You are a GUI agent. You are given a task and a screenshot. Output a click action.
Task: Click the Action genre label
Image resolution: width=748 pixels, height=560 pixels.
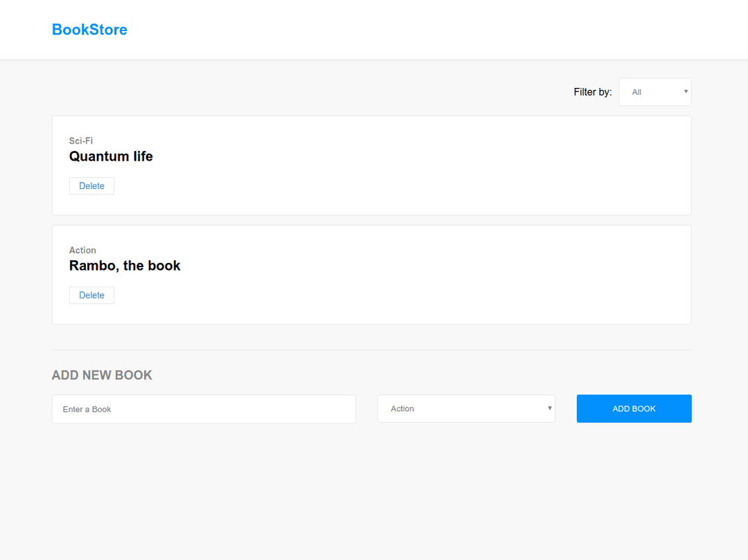point(82,250)
